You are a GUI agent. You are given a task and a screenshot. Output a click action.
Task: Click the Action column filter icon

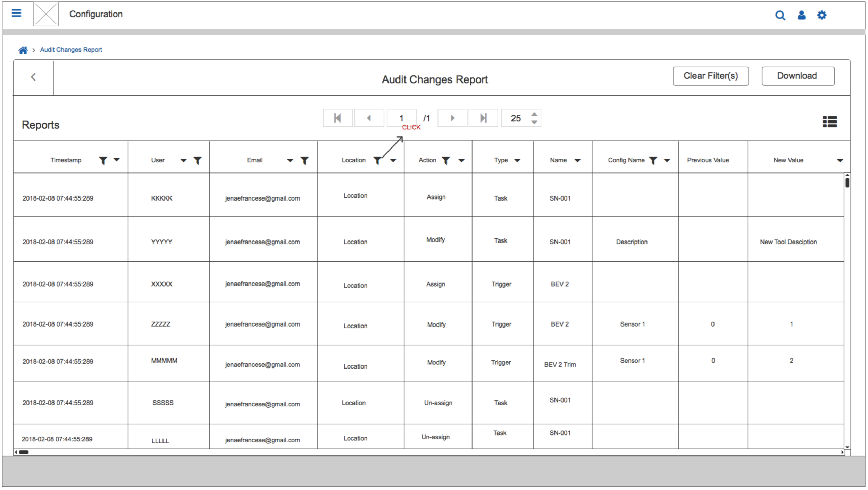[x=446, y=160]
